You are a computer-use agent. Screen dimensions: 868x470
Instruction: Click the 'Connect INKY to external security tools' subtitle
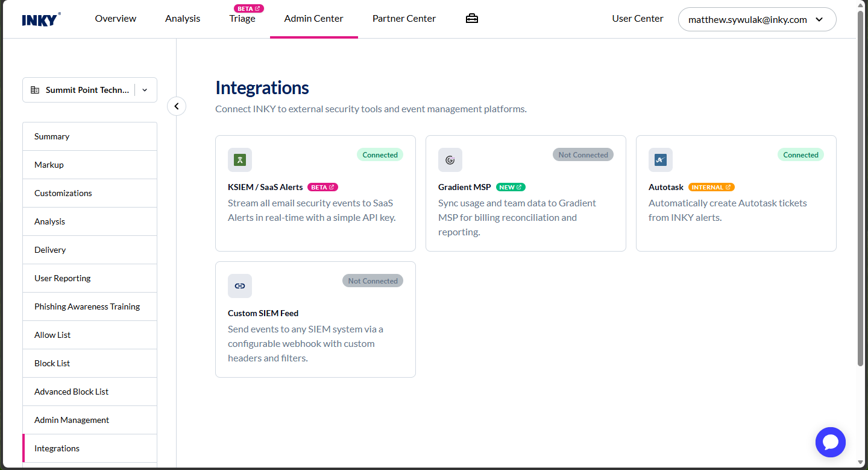371,109
